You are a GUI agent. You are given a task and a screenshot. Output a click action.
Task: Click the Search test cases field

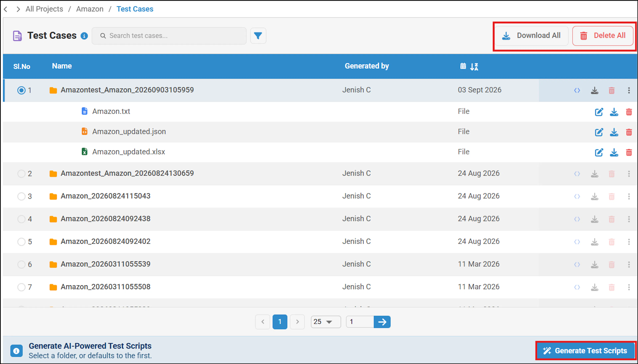click(x=169, y=36)
